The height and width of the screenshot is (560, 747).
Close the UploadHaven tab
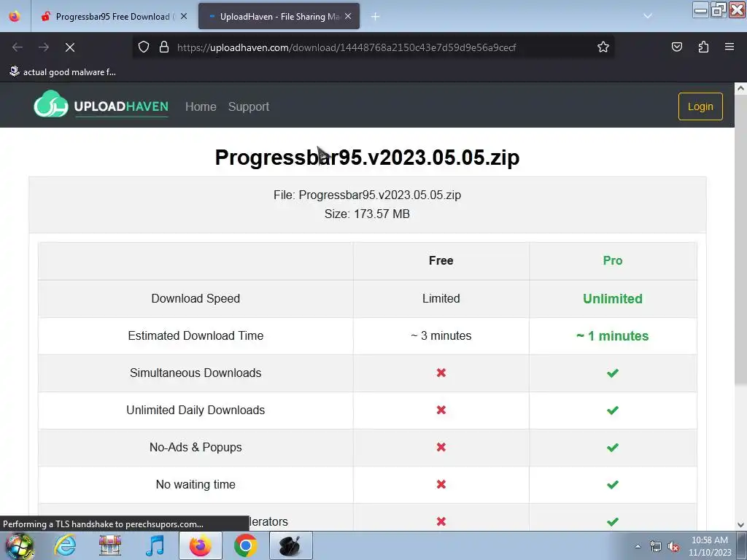coord(348,16)
